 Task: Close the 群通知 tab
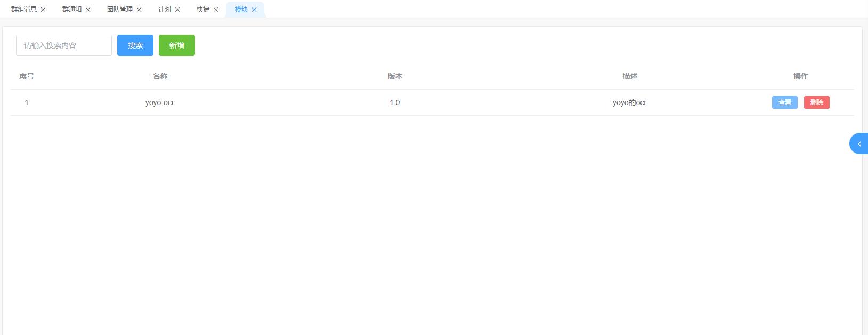click(88, 10)
